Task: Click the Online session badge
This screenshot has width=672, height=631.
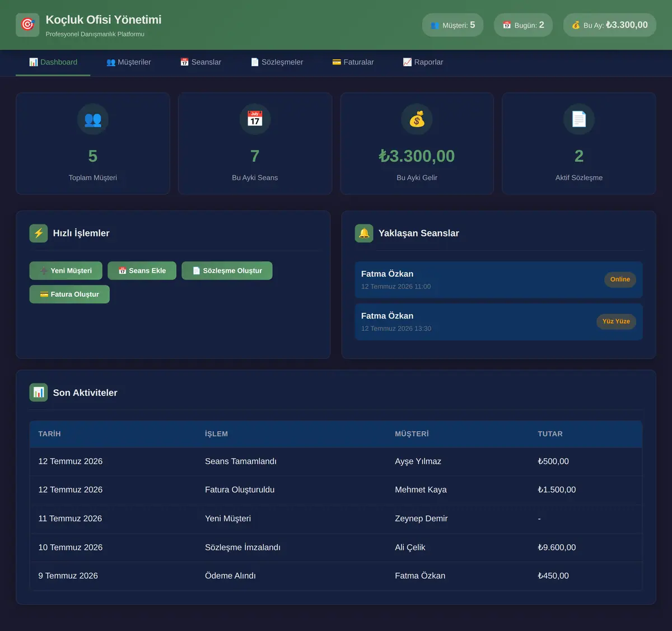Action: [x=620, y=279]
